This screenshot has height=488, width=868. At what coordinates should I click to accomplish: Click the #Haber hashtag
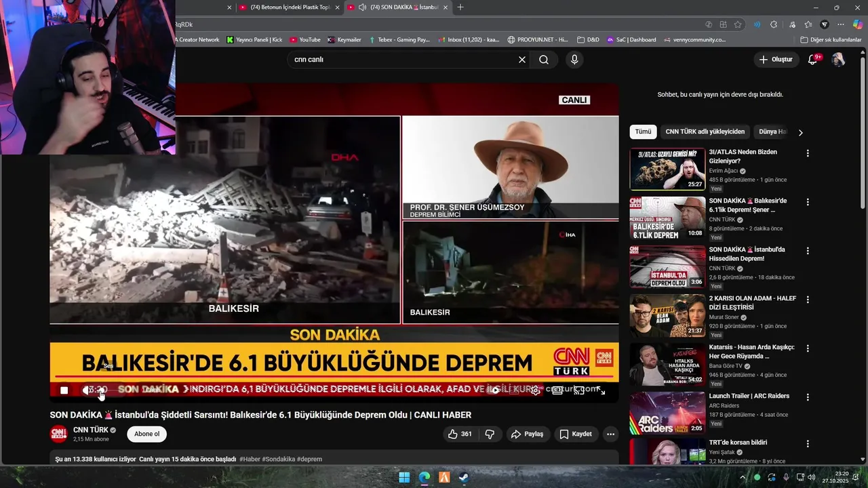tap(249, 459)
